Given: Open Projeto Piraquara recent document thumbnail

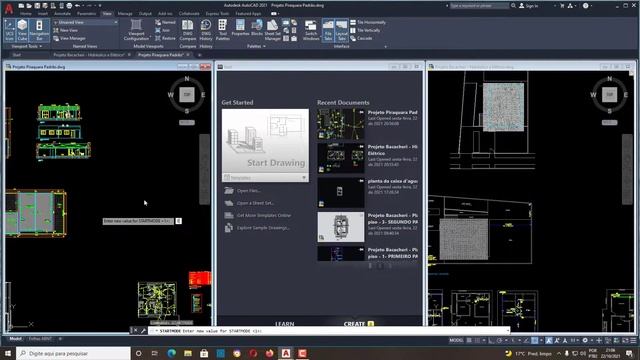Looking at the screenshot, I should [x=341, y=124].
